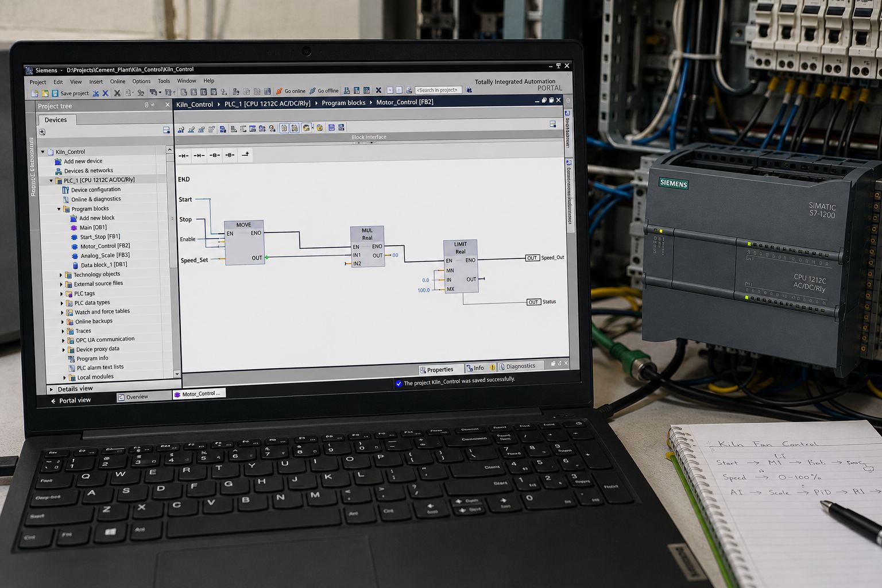Screen dimensions: 882x588
Task: Open the Edit menu
Action: tap(58, 82)
